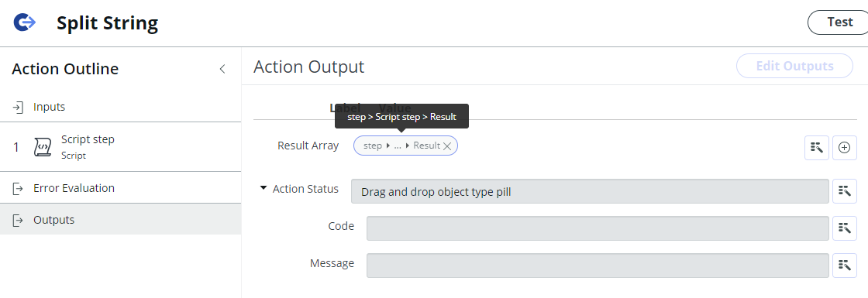Click the Test button
The width and height of the screenshot is (868, 298).
[839, 22]
